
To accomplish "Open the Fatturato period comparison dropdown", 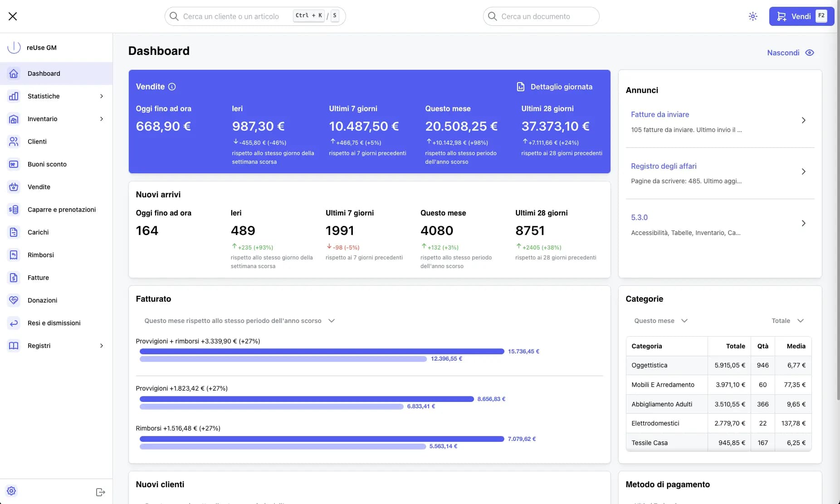I will pyautogui.click(x=239, y=321).
